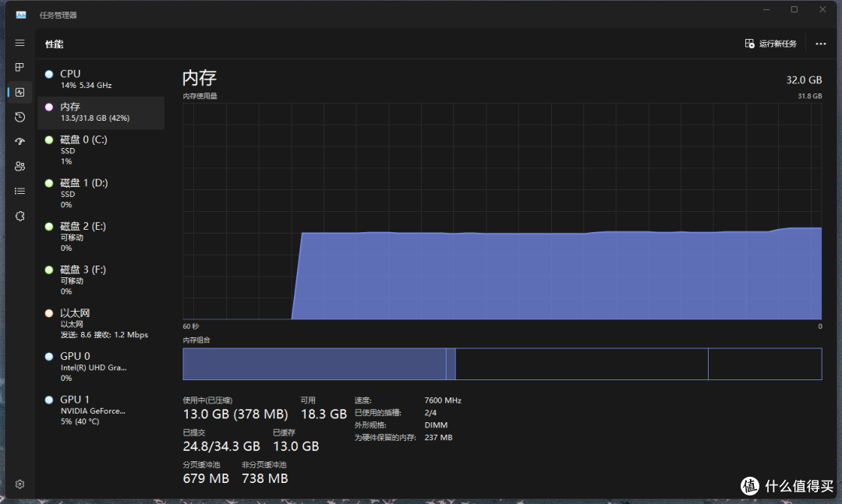The height and width of the screenshot is (504, 842).
Task: Close the Task Manager window
Action: 823,9
